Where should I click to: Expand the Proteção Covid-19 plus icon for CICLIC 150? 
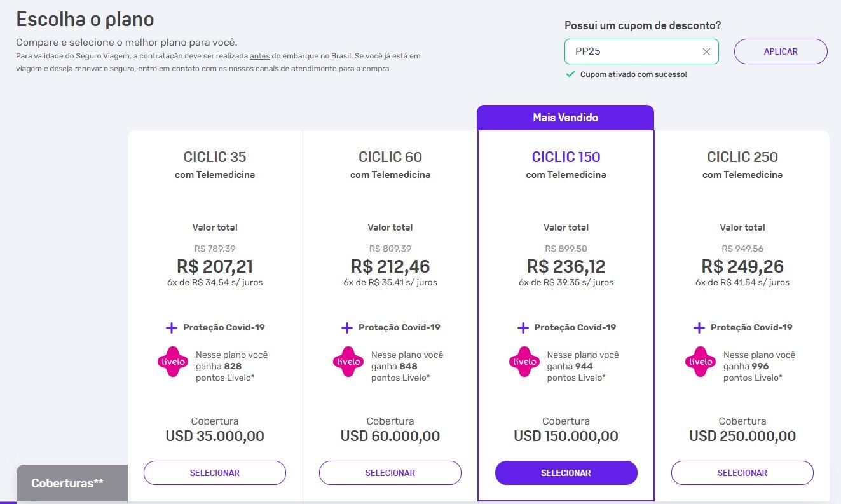pyautogui.click(x=523, y=328)
